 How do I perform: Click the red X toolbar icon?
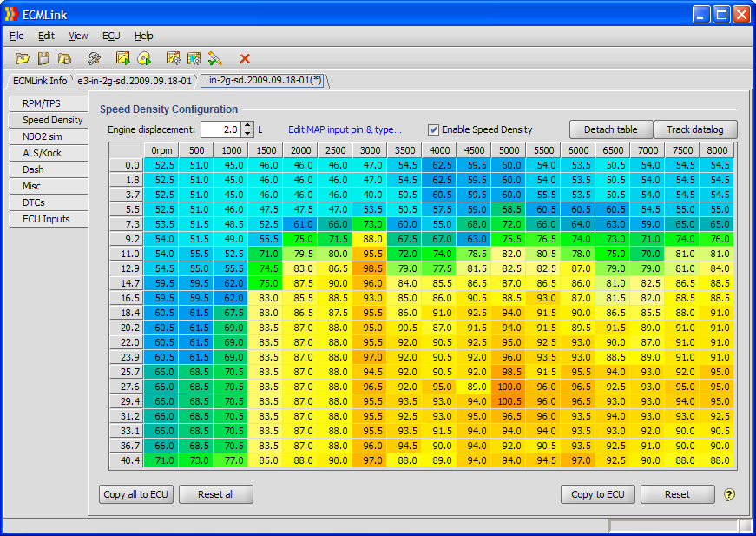point(245,58)
